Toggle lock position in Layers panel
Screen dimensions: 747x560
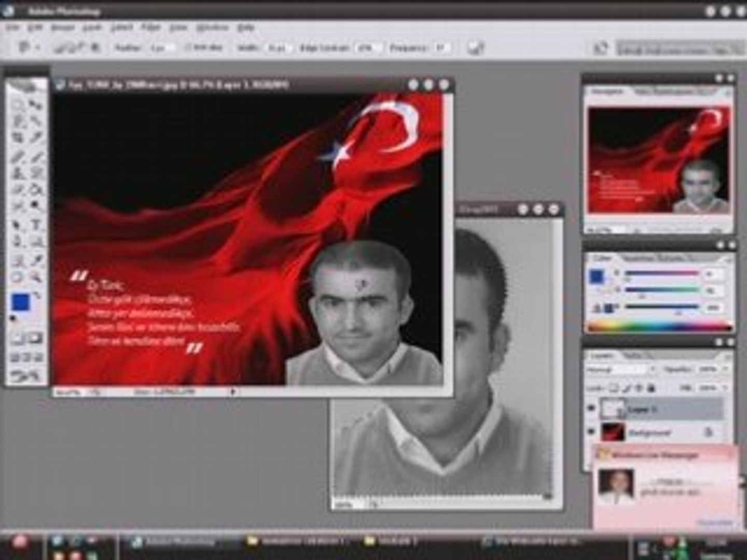(639, 387)
